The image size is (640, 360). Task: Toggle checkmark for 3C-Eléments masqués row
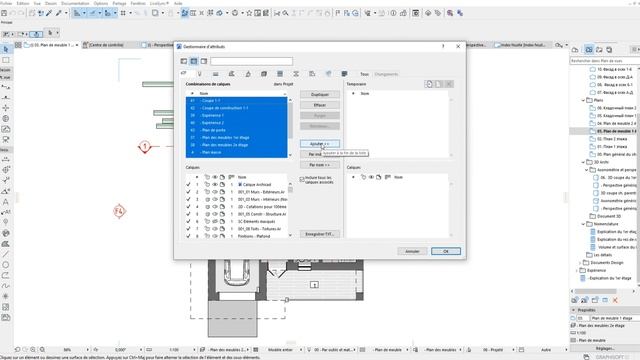[188, 221]
